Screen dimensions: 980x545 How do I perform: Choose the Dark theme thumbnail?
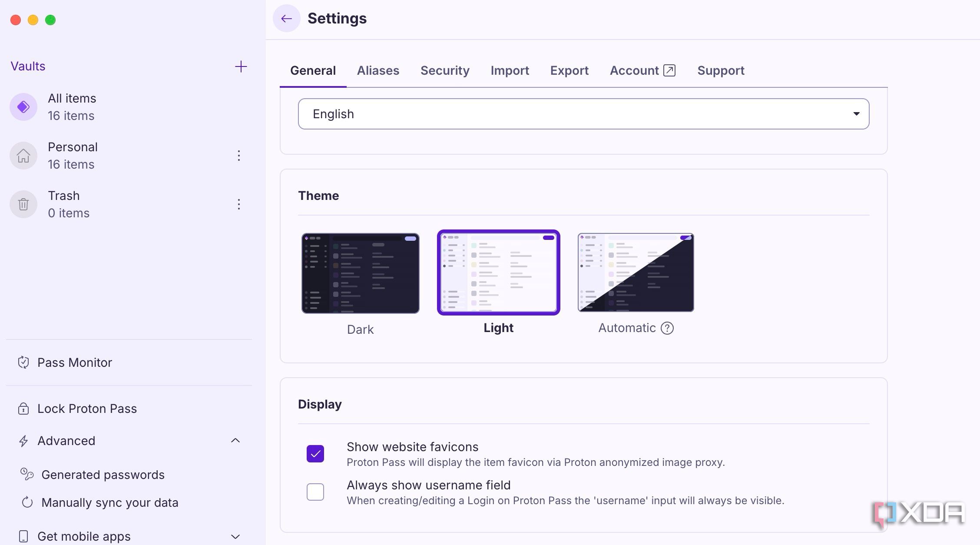(x=361, y=273)
